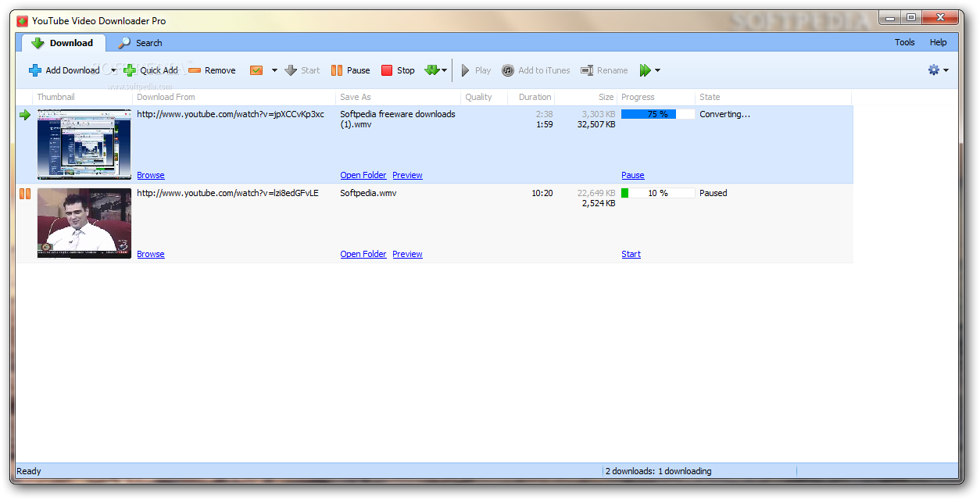
Task: Select URL ending jpXCCvKp3xc
Action: pyautogui.click(x=231, y=114)
